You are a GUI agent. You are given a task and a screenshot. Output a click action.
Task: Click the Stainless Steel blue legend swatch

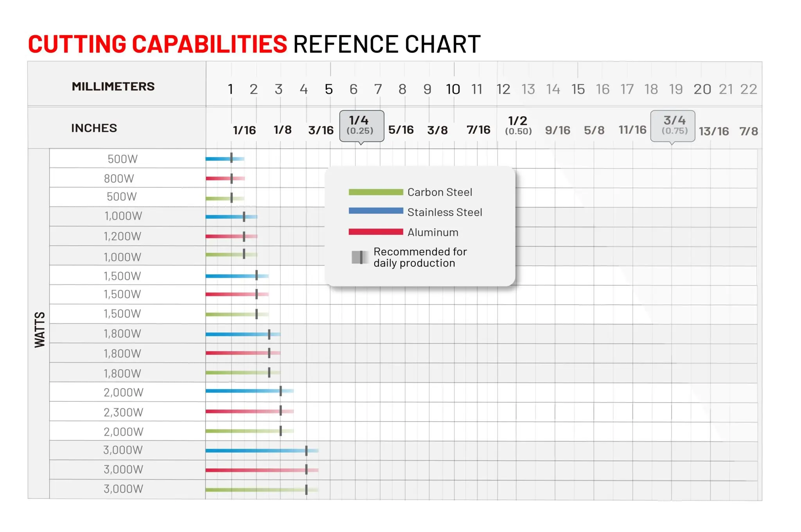[x=375, y=211]
